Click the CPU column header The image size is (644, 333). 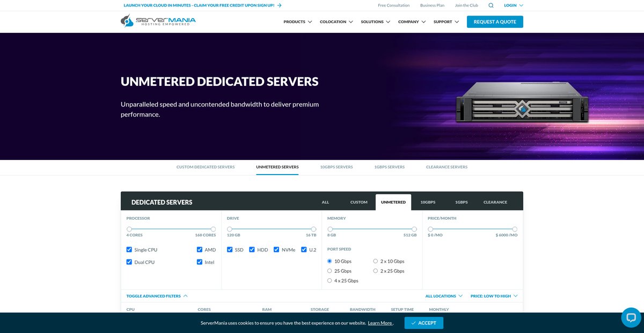tap(130, 309)
